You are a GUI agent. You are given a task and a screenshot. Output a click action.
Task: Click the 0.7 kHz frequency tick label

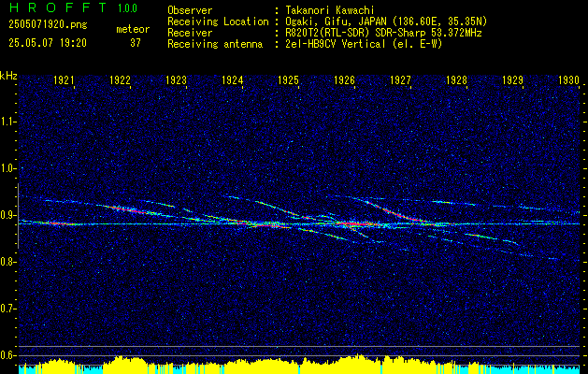click(x=7, y=309)
